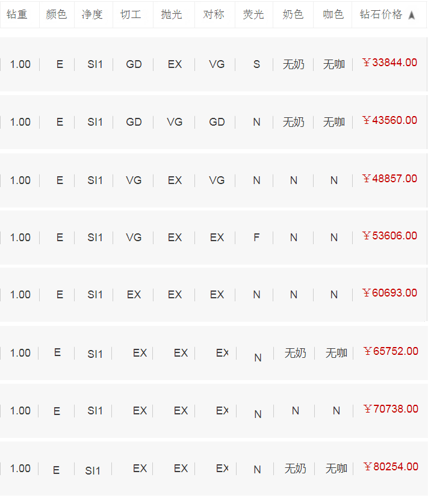Click the 对称 column header
This screenshot has width=431, height=504.
[x=214, y=14]
